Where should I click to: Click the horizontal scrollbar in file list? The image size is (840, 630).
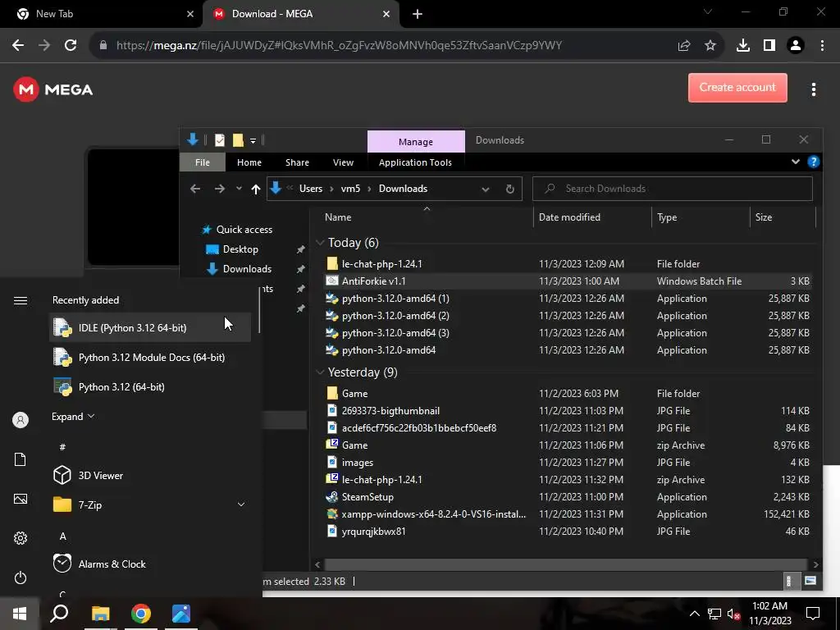coord(566,564)
